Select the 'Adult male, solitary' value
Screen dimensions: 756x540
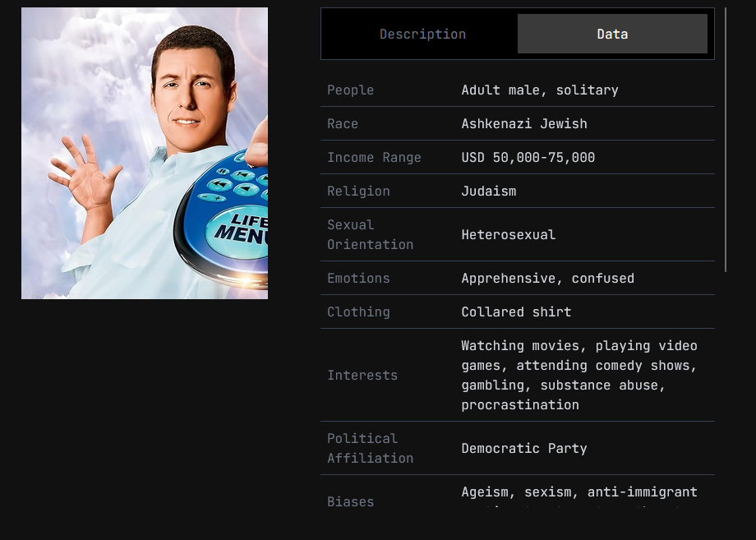[x=540, y=90]
